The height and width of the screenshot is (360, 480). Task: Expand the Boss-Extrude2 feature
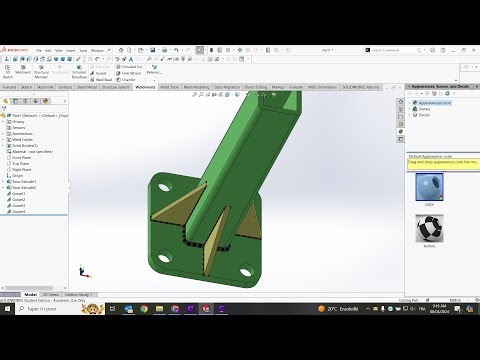click(3, 188)
